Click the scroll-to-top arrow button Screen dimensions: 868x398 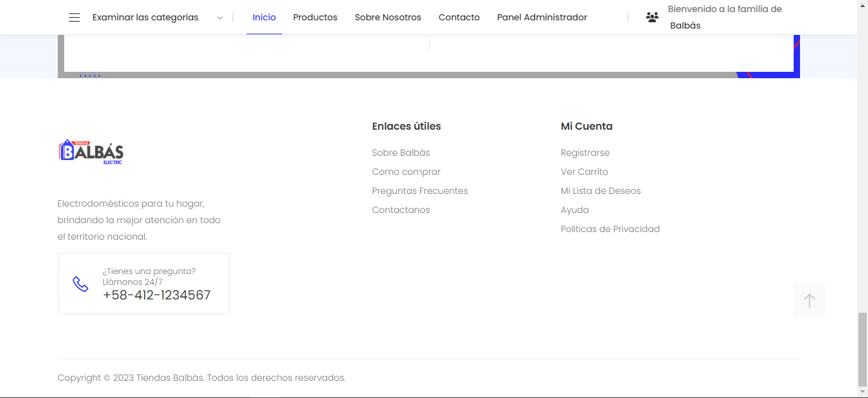[x=809, y=299]
